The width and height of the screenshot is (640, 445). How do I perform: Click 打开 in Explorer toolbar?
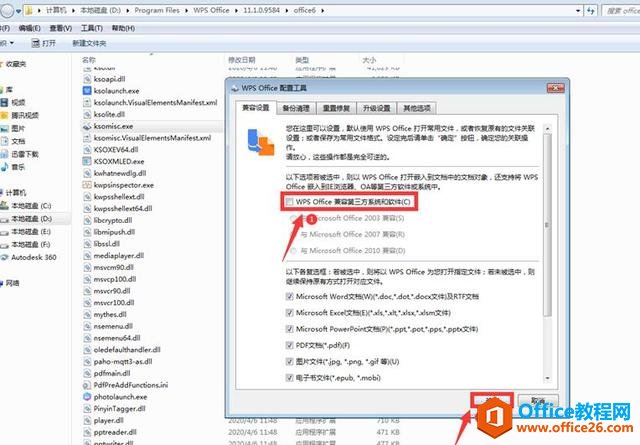44,43
